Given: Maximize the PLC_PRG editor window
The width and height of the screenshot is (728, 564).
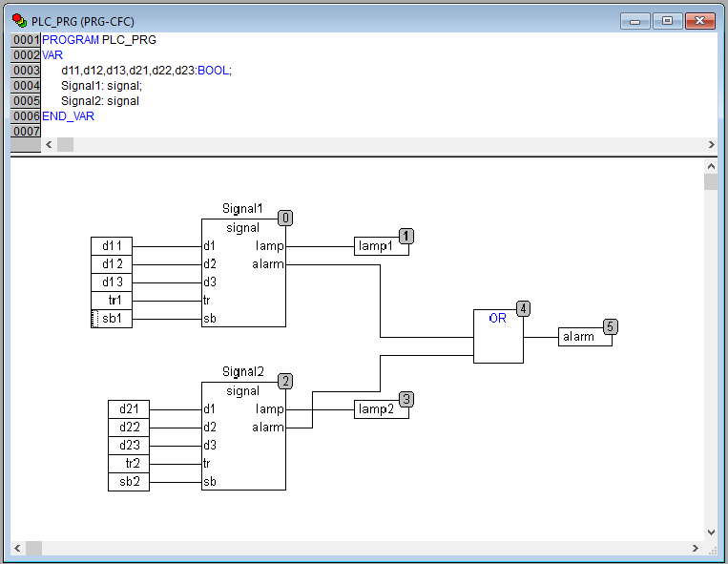Looking at the screenshot, I should (667, 20).
